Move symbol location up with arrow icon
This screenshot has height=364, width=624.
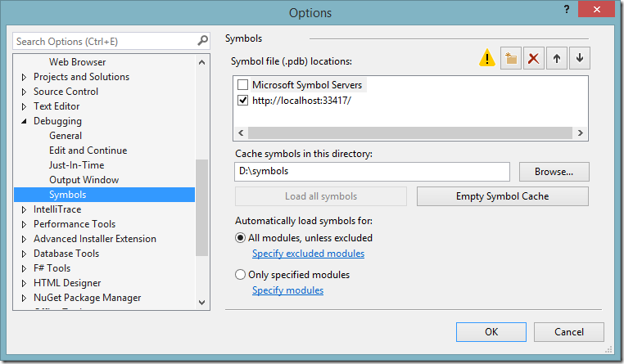click(x=557, y=58)
